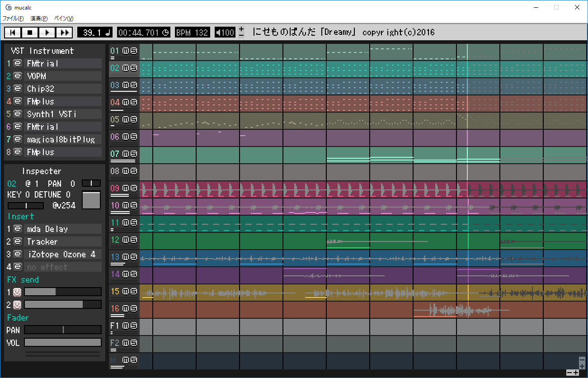This screenshot has width=588, height=378.
Task: Mute track 05
Action: (x=126, y=119)
